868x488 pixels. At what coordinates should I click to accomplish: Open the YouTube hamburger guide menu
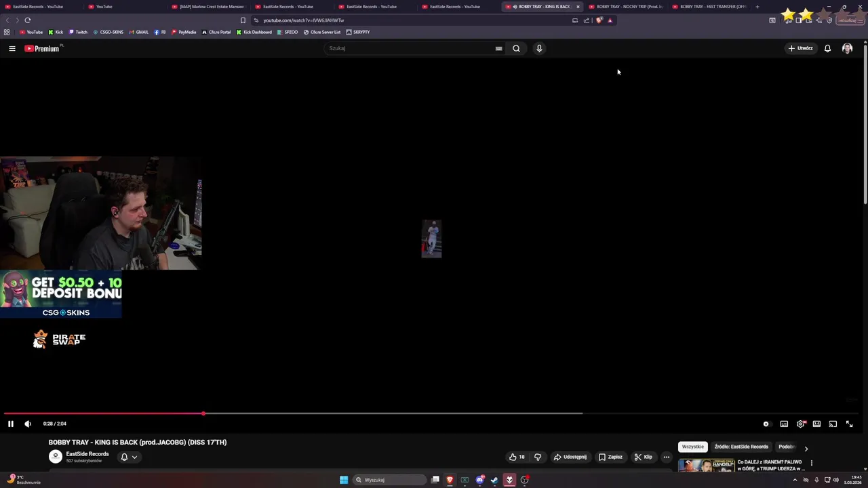point(12,48)
